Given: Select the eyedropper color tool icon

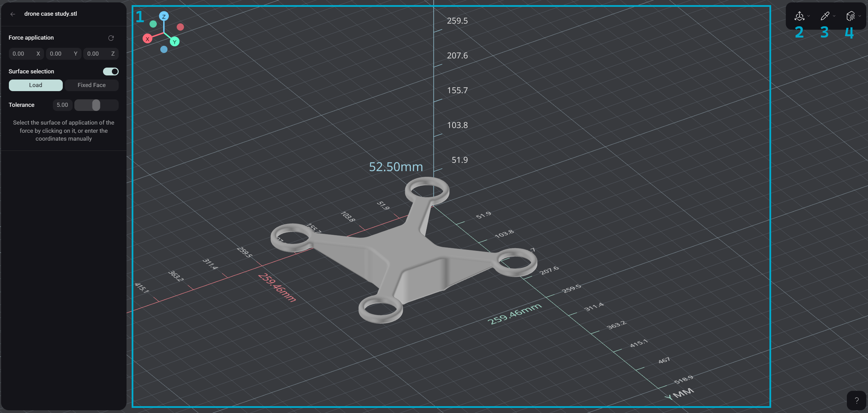Looking at the screenshot, I should pyautogui.click(x=825, y=16).
